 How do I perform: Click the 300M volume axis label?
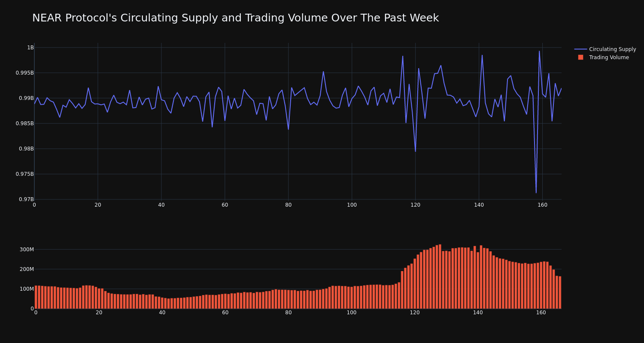tap(27, 250)
